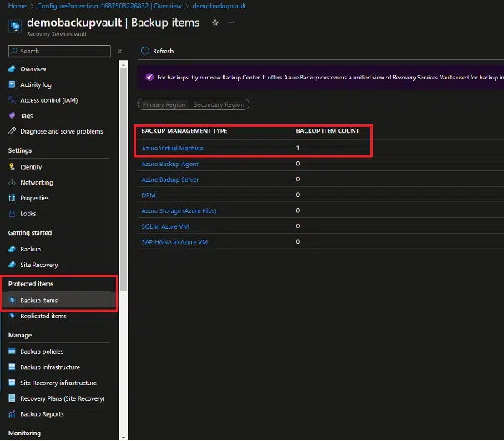Viewport: 504px width, 441px height.
Task: Click the Backup Reports chart icon
Action: tap(12, 414)
